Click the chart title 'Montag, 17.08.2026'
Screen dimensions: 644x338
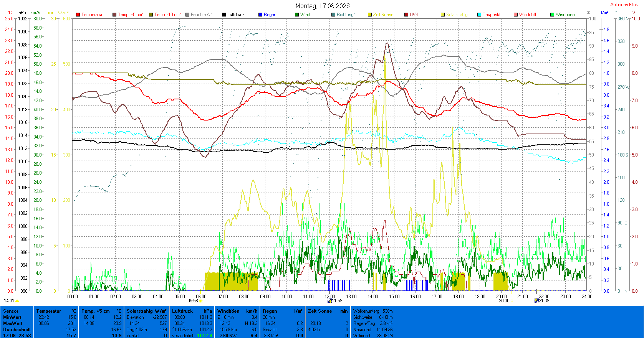[323, 6]
